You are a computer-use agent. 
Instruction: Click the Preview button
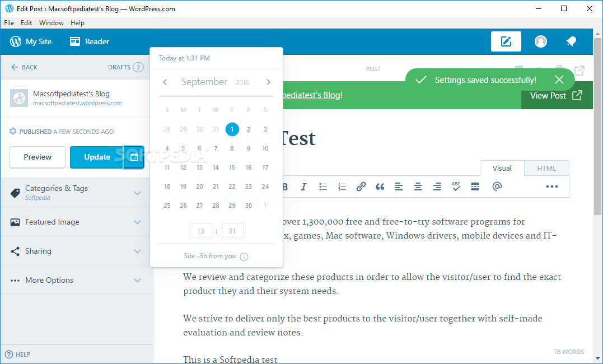(38, 157)
